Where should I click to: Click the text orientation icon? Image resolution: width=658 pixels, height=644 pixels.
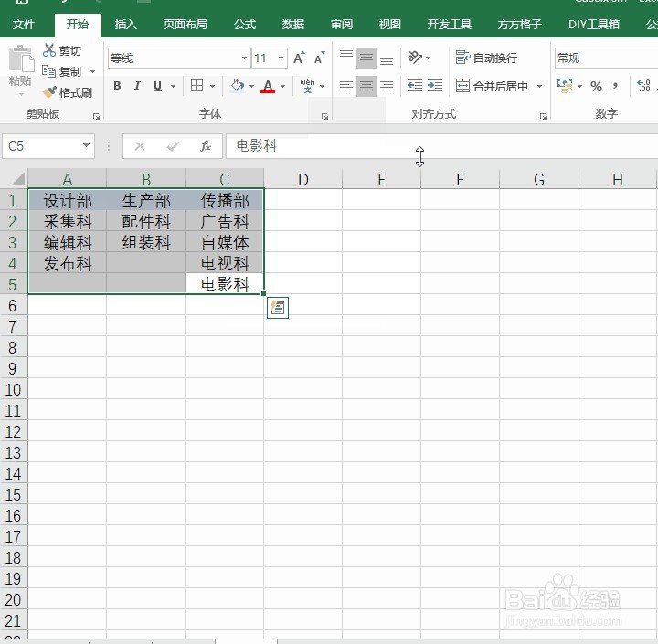(x=415, y=57)
